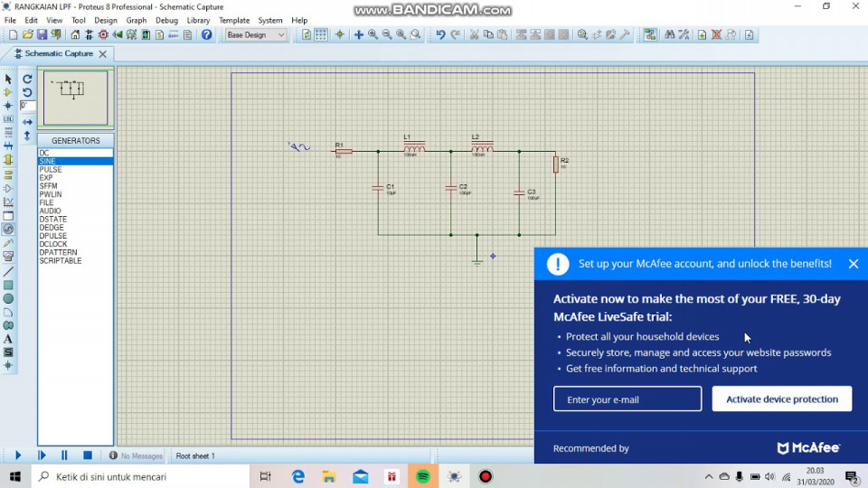Select the 2D Graphics Text tool

[x=8, y=339]
